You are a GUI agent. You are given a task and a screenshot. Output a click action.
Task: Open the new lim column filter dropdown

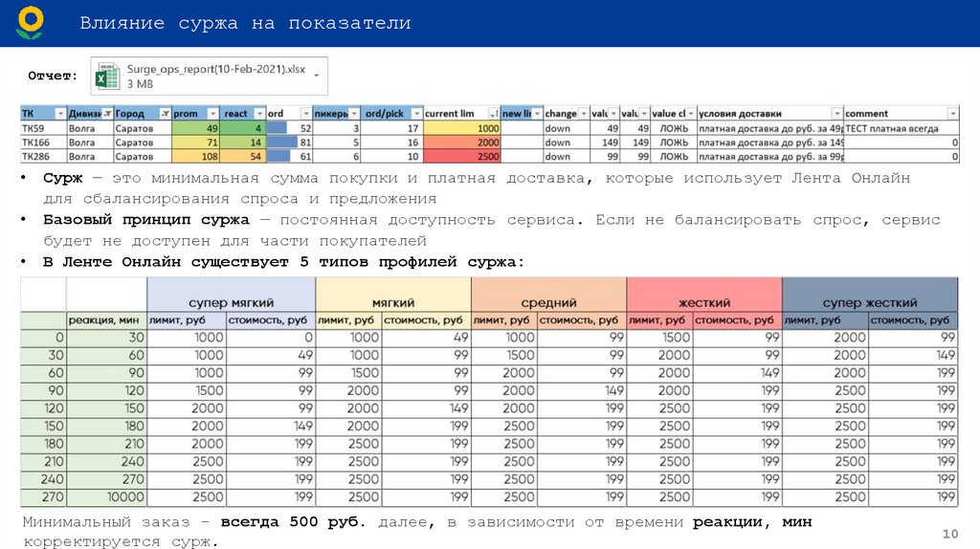point(537,114)
